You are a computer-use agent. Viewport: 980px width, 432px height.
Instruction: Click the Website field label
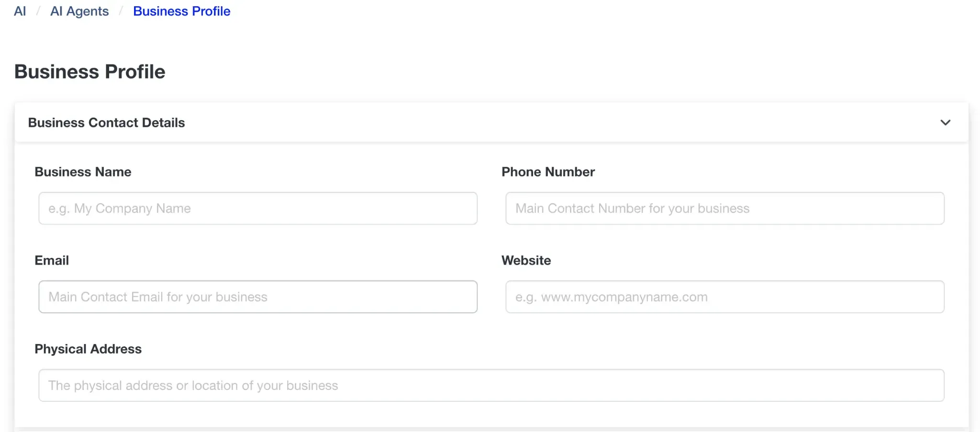coord(526,260)
